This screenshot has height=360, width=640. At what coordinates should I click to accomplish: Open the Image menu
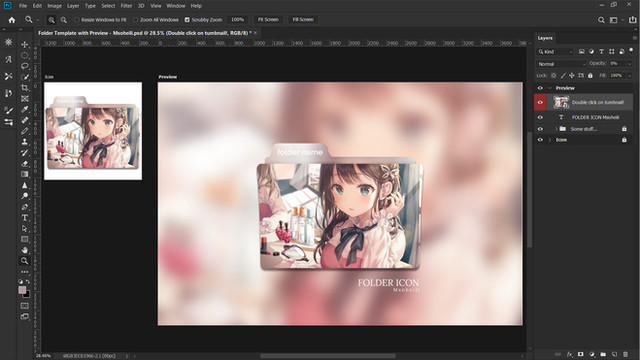point(54,6)
